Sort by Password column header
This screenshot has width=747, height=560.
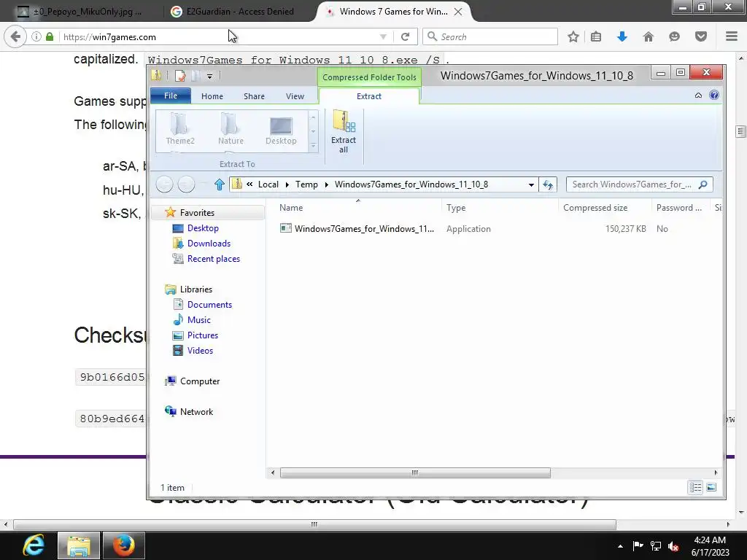point(681,208)
